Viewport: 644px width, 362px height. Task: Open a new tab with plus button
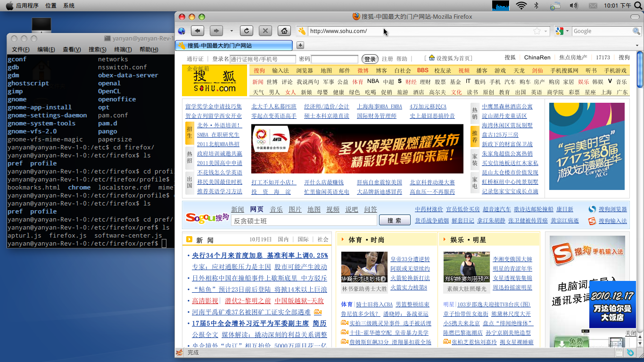coord(300,45)
